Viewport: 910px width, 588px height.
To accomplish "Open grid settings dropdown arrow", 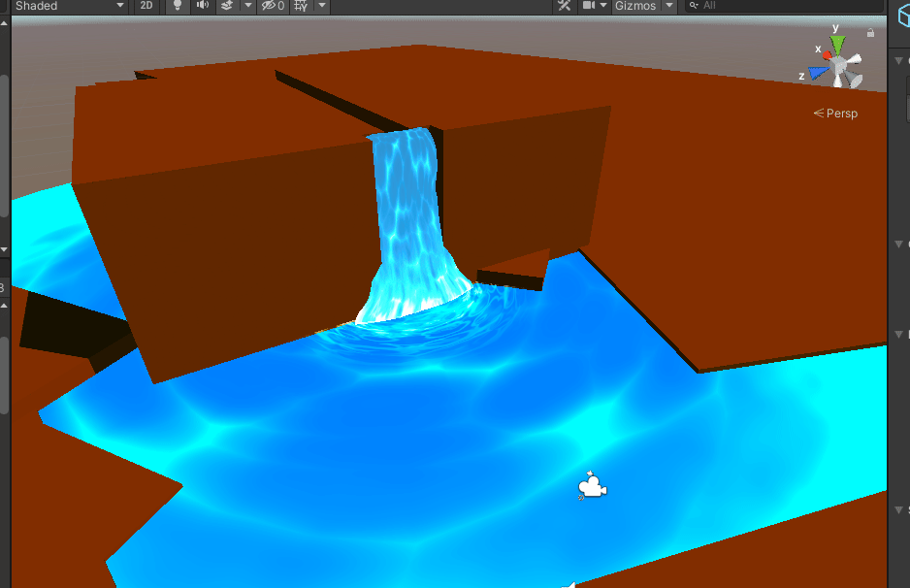I will pos(322,6).
